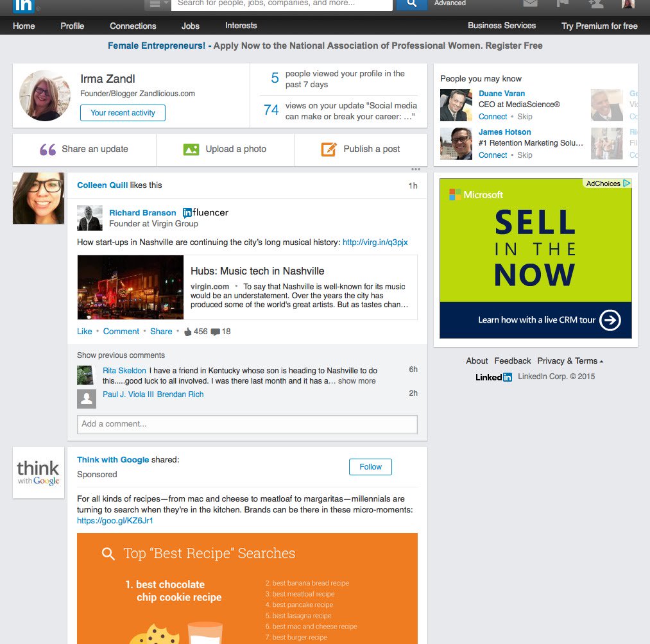This screenshot has height=644, width=650.
Task: Click the Nashville night street thumbnail
Action: point(130,287)
